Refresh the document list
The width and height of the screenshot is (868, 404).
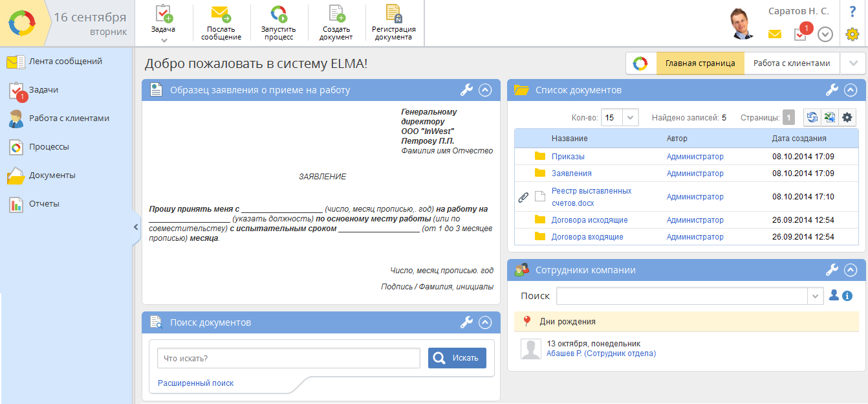(812, 117)
